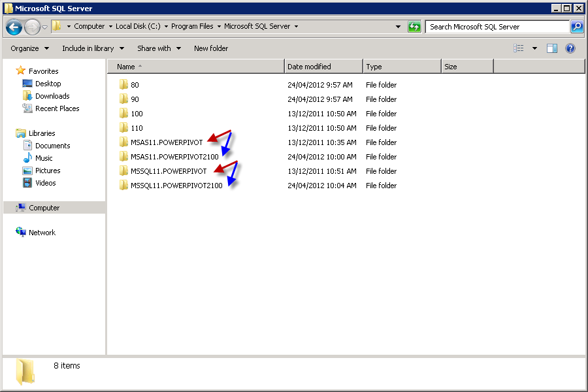Select the 110 folder icon

point(123,127)
